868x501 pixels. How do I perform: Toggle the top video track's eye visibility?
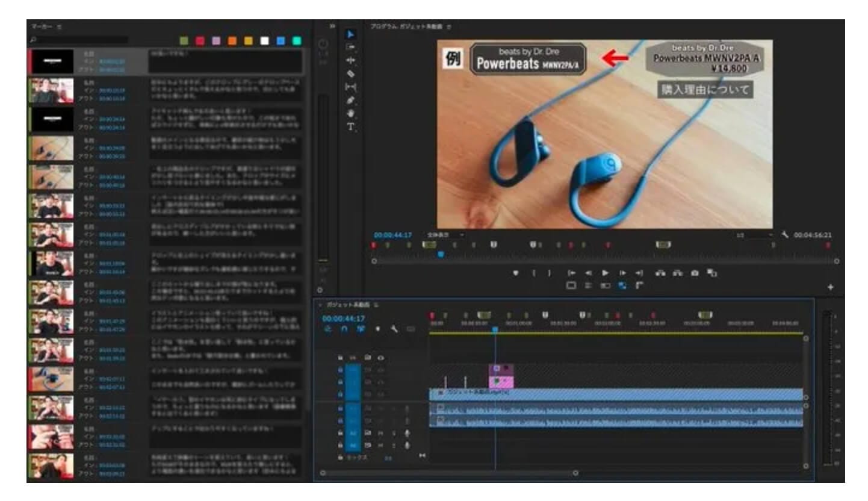[x=380, y=358]
